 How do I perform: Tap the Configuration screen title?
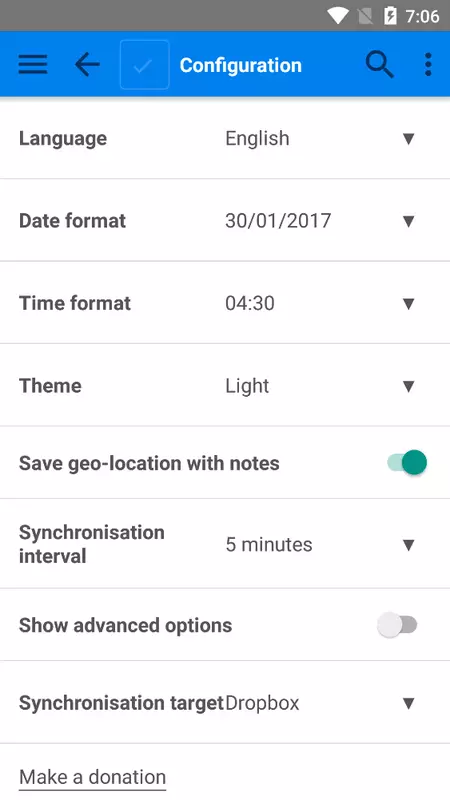click(x=240, y=65)
